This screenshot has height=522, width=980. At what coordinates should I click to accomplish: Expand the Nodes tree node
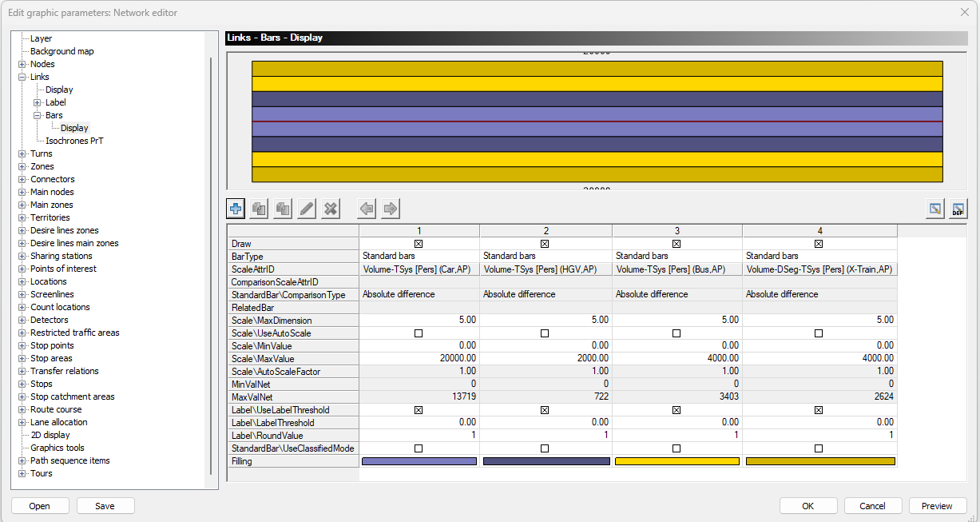[x=22, y=64]
